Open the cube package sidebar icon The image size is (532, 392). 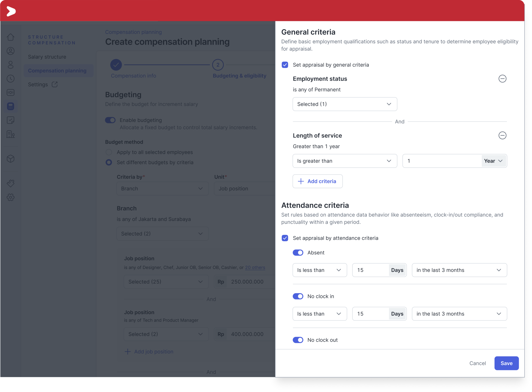(x=10, y=159)
